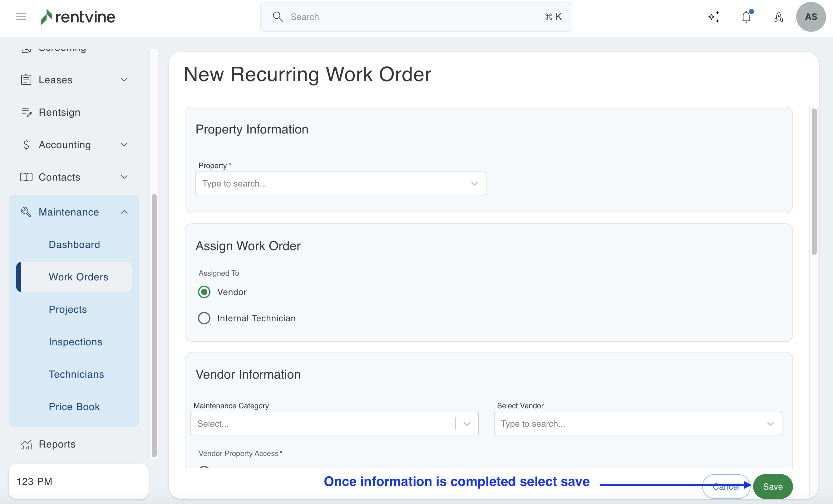
Task: Open the AS user avatar menu
Action: pos(811,17)
